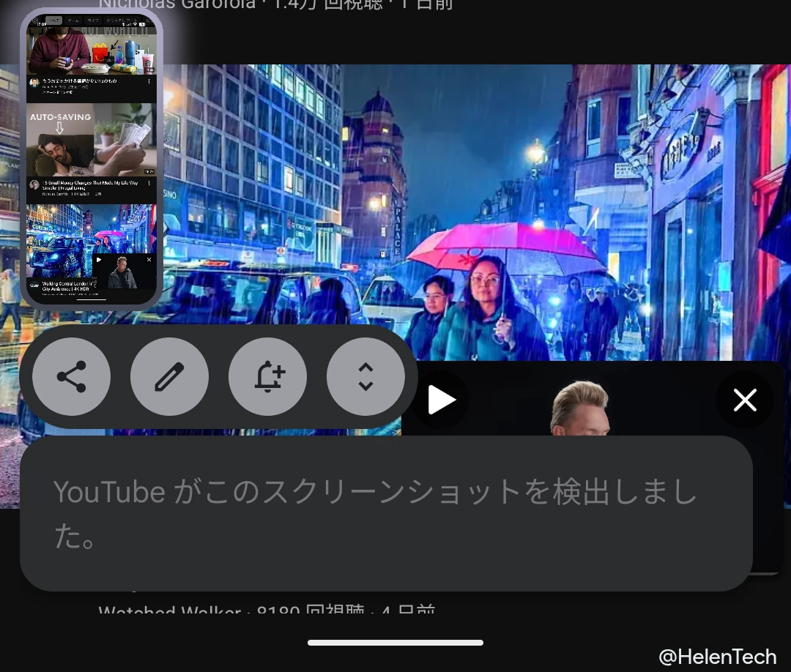Open the pencil edit tool for screenshot

pyautogui.click(x=169, y=377)
